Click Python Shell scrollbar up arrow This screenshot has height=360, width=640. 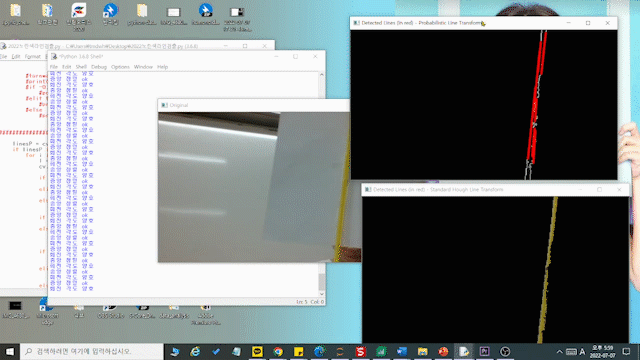[x=322, y=75]
